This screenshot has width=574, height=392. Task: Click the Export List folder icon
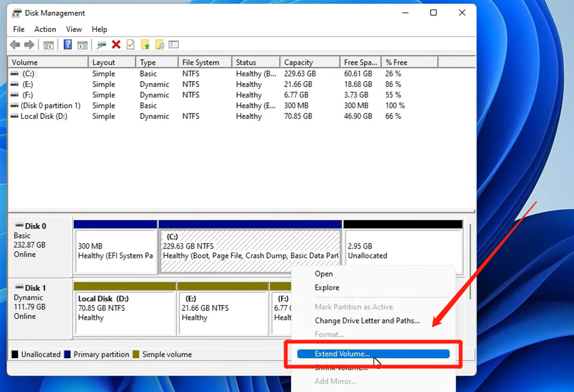pyautogui.click(x=145, y=45)
